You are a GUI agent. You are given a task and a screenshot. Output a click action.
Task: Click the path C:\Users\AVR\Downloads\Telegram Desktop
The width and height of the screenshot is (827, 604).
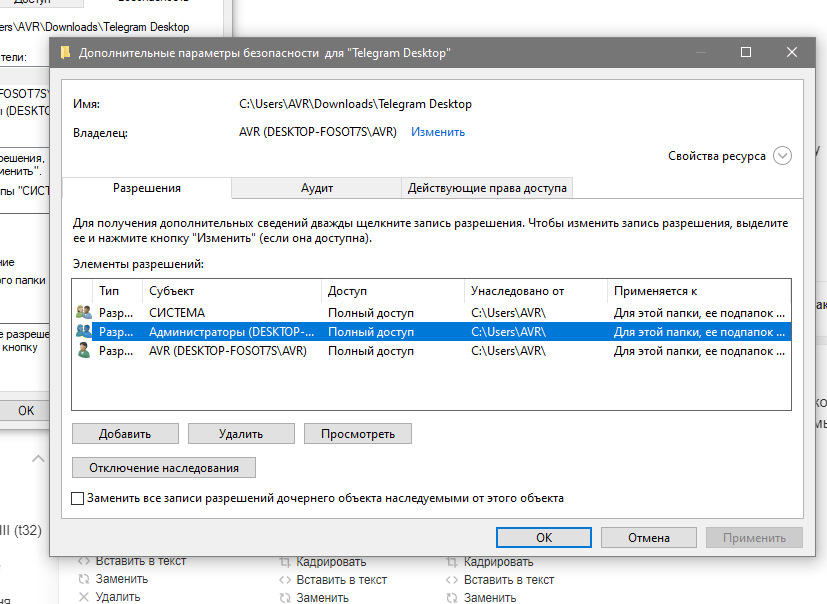(x=355, y=104)
